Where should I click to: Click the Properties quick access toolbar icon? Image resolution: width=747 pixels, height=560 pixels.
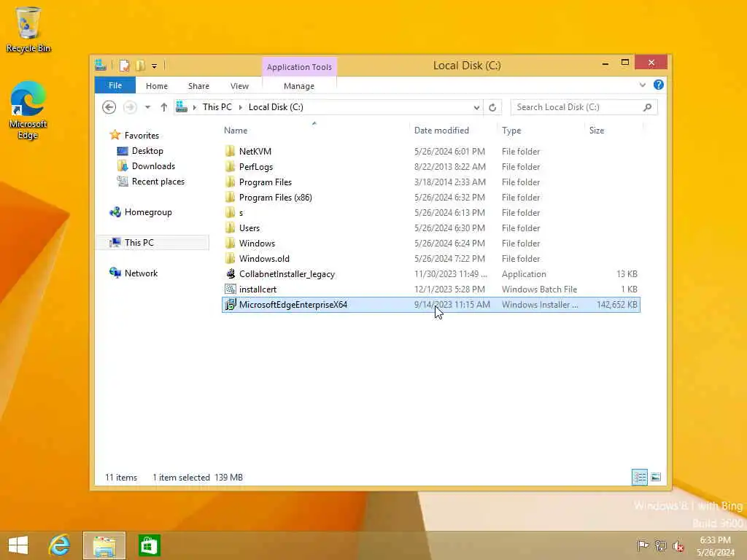pos(124,66)
